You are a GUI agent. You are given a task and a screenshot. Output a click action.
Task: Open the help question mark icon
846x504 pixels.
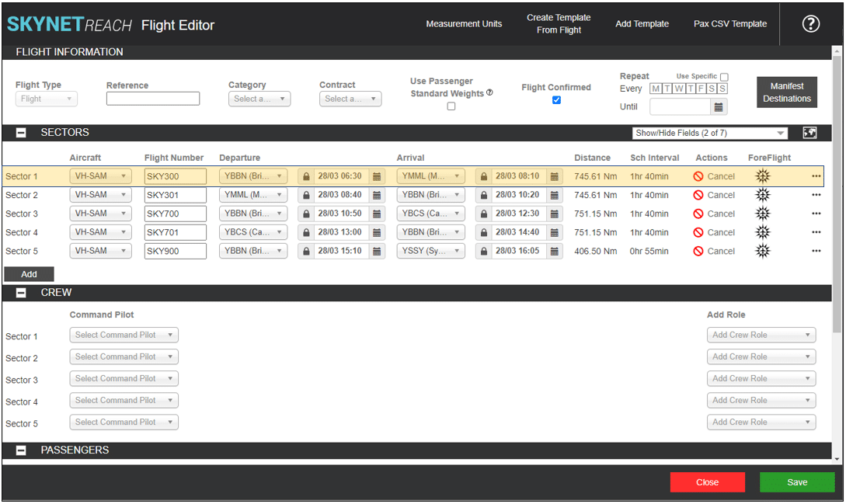pyautogui.click(x=810, y=24)
